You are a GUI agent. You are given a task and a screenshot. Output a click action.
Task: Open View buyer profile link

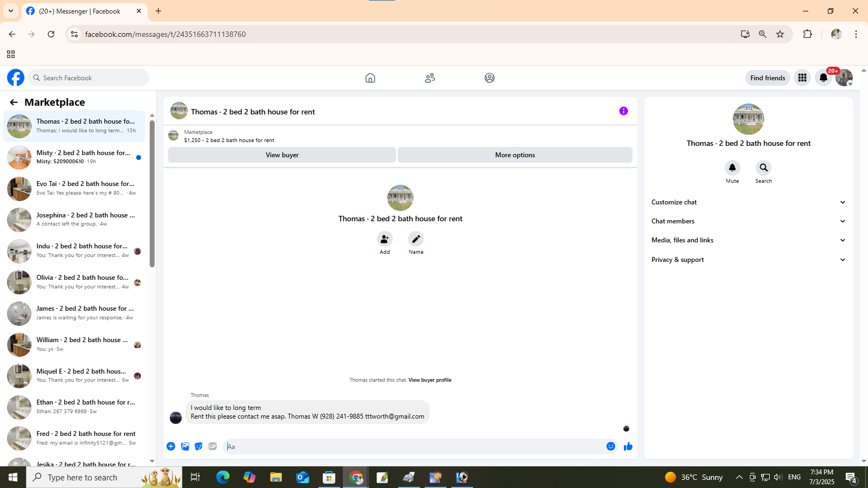pos(430,380)
